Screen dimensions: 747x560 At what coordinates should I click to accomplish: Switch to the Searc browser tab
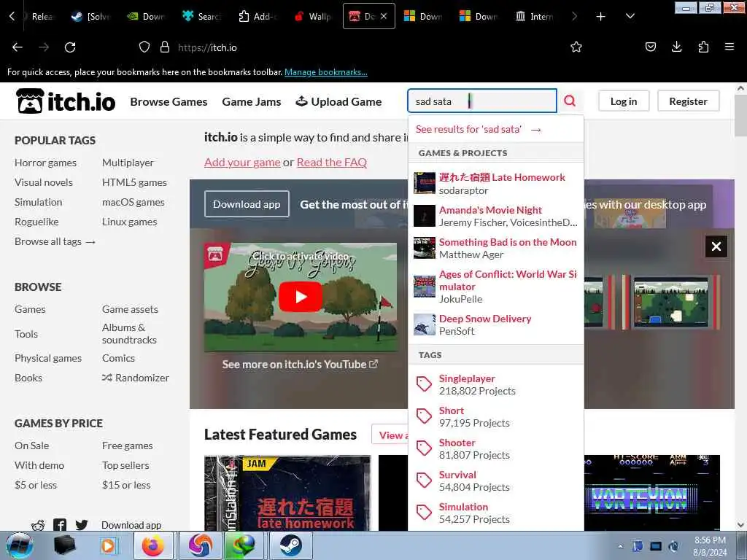202,17
